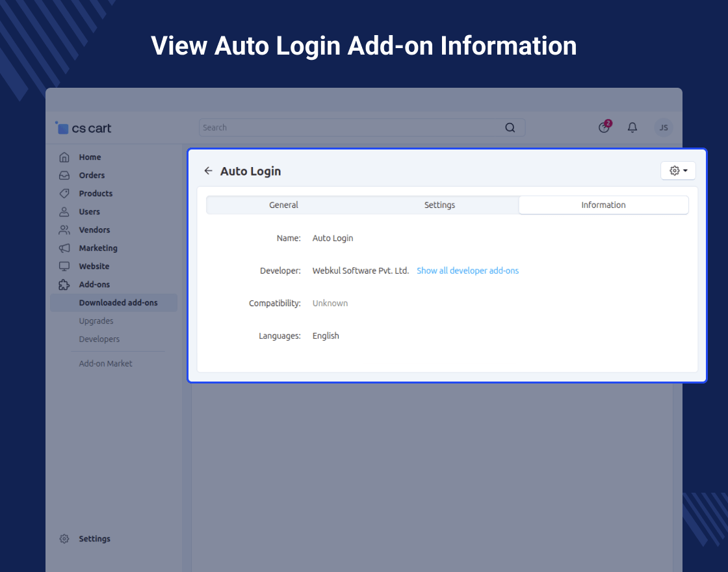Click the Compatibility: field label
The width and height of the screenshot is (728, 572).
275,303
